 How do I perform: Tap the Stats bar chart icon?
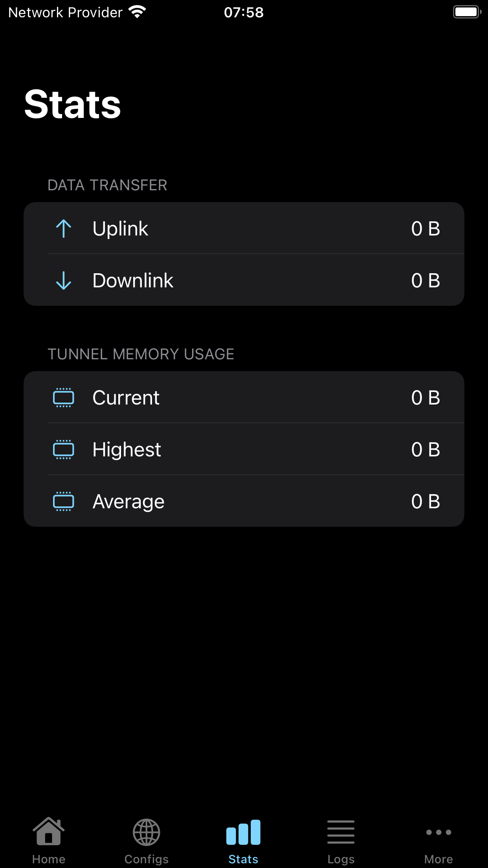point(244,832)
